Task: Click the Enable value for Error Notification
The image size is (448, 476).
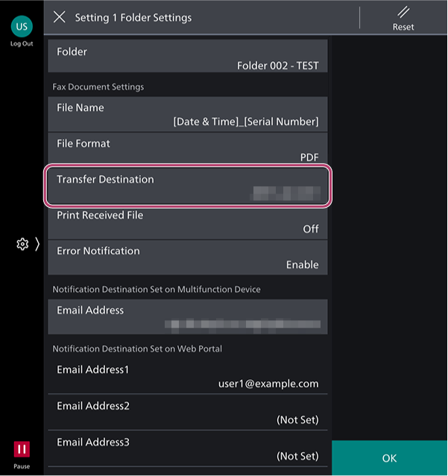Action: tap(302, 264)
